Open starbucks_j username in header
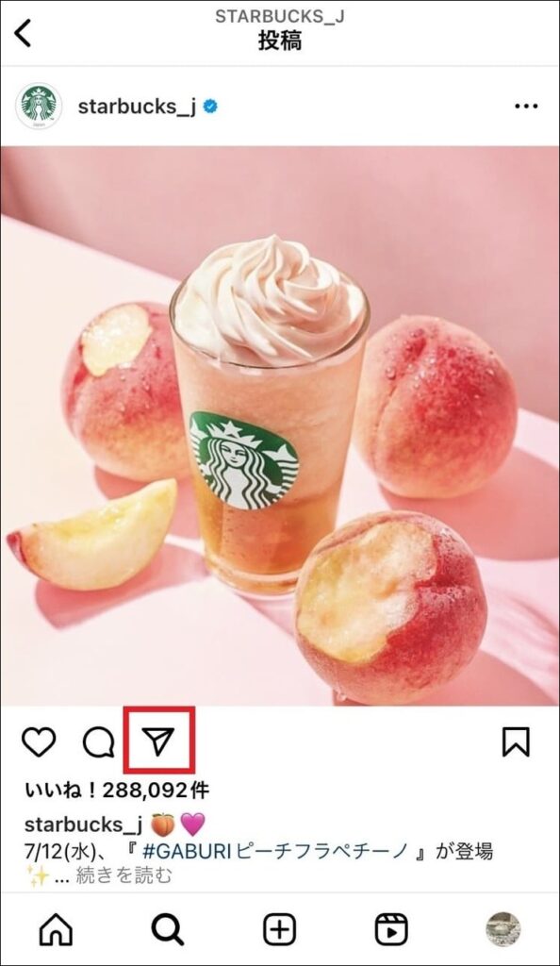The image size is (560, 966). click(x=137, y=107)
